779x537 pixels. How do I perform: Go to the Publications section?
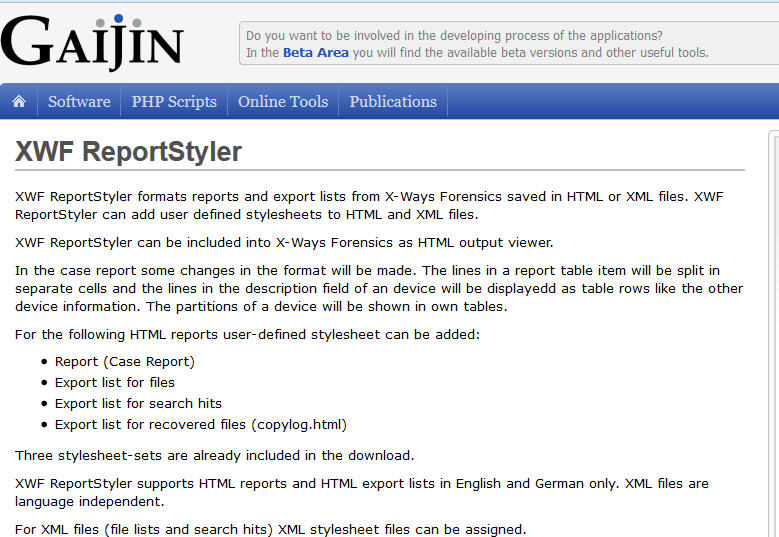tap(393, 101)
